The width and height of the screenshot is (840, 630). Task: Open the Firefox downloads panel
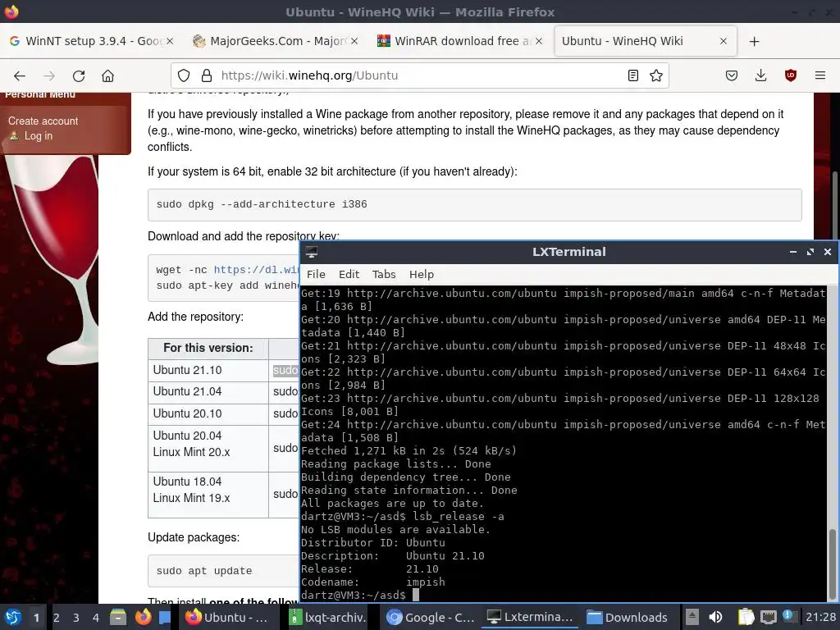[x=760, y=75]
